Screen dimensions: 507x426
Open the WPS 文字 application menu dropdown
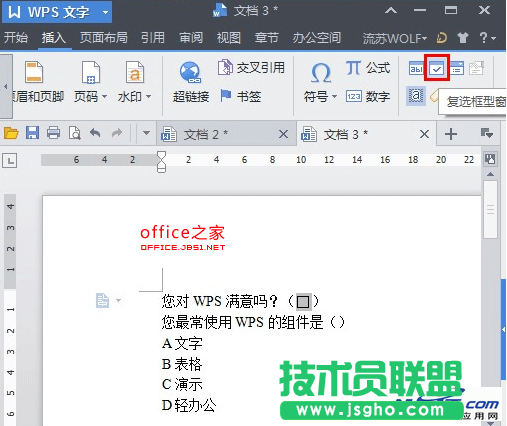[105, 13]
